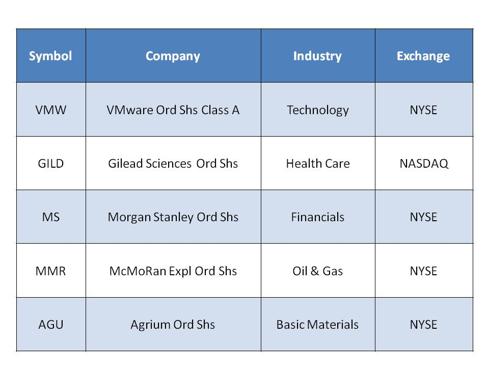Screen dimensions: 489x367
Task: Select the AGU symbol cell
Action: 51,324
